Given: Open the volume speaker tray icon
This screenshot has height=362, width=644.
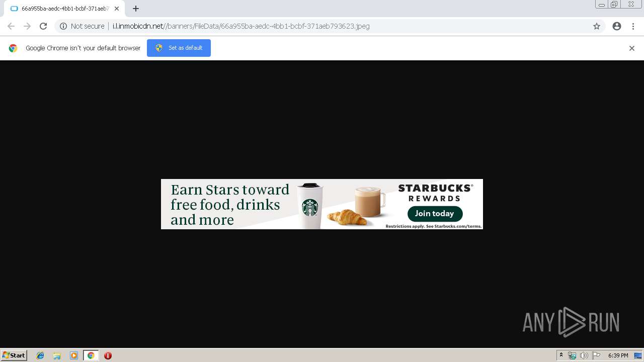Looking at the screenshot, I should (x=584, y=355).
